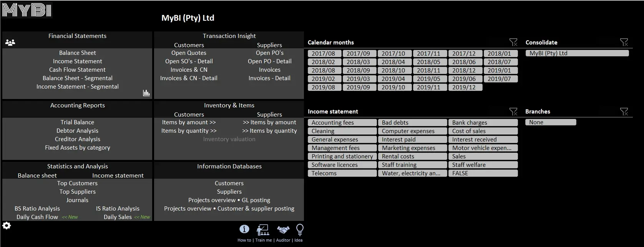The height and width of the screenshot is (247, 644).
Task: Open Projects overview Customer & supplier posting
Action: (229, 209)
